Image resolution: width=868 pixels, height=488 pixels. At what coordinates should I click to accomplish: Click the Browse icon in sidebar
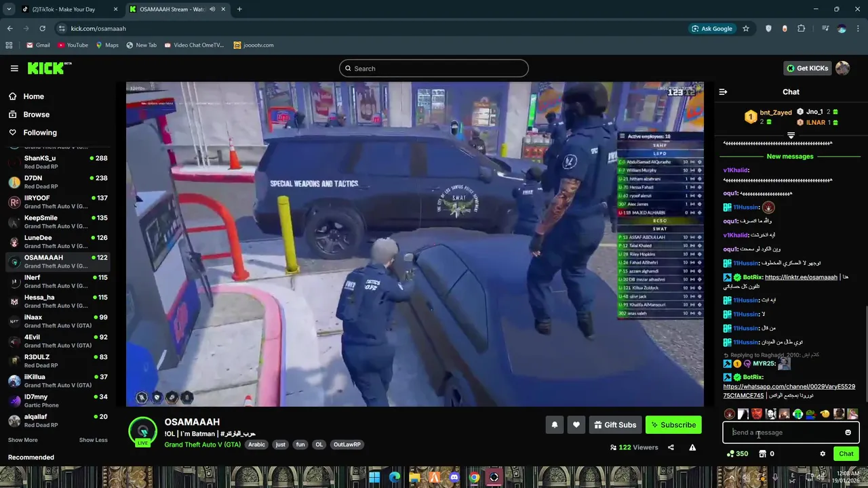pos(13,115)
